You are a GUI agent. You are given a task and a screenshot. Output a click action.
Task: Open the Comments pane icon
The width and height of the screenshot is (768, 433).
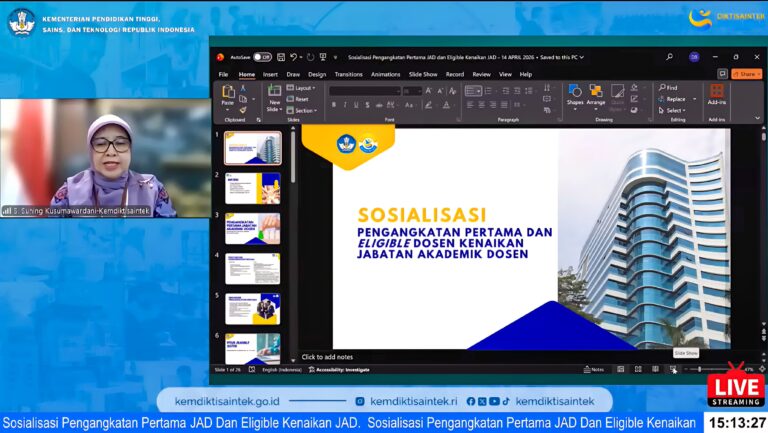tap(722, 74)
